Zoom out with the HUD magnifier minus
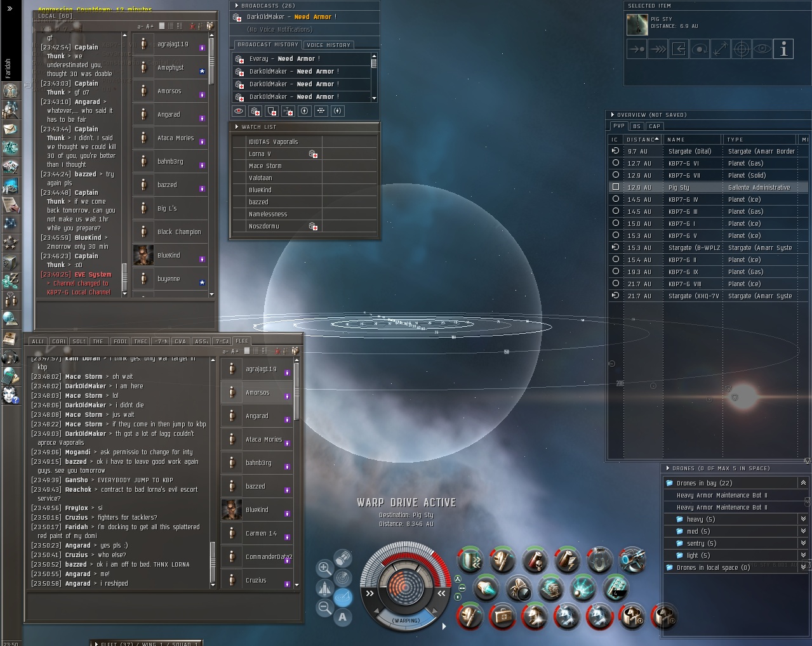Screen dimensions: 812x646 pyautogui.click(x=324, y=607)
